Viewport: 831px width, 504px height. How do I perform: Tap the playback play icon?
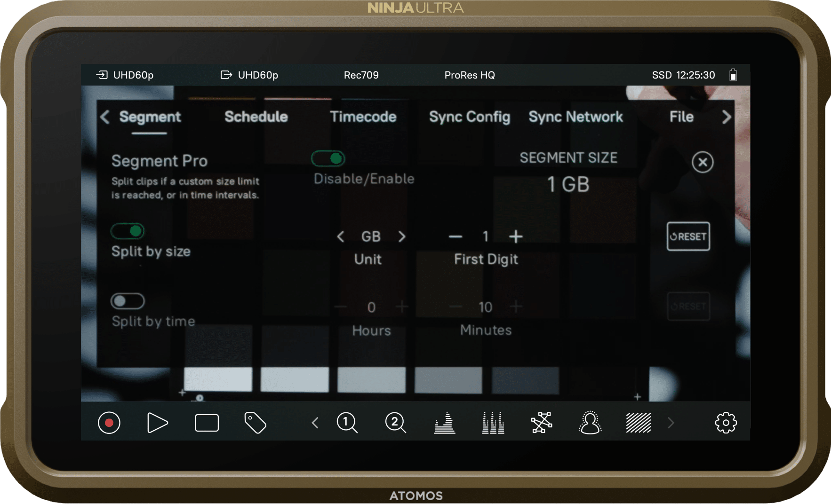pyautogui.click(x=157, y=423)
